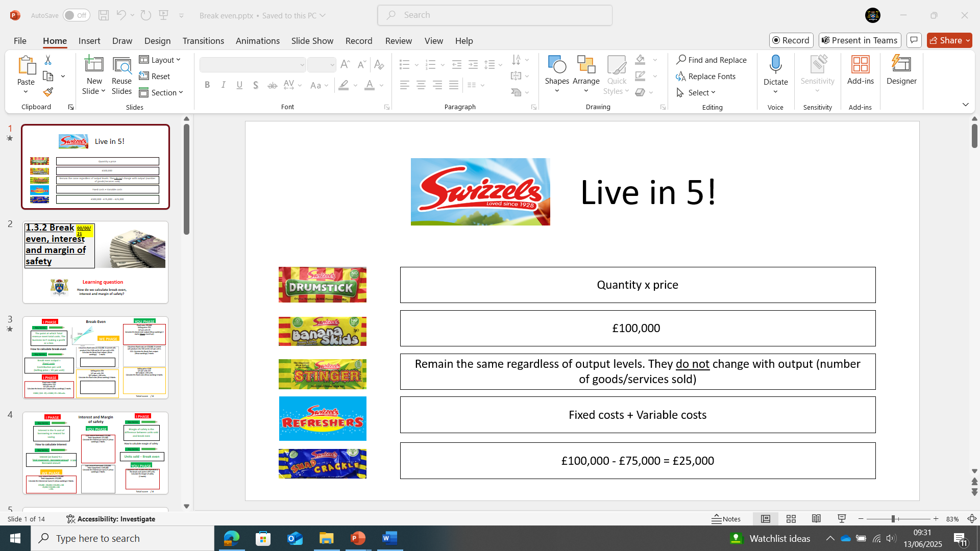Toggle Bold formatting

click(x=207, y=85)
